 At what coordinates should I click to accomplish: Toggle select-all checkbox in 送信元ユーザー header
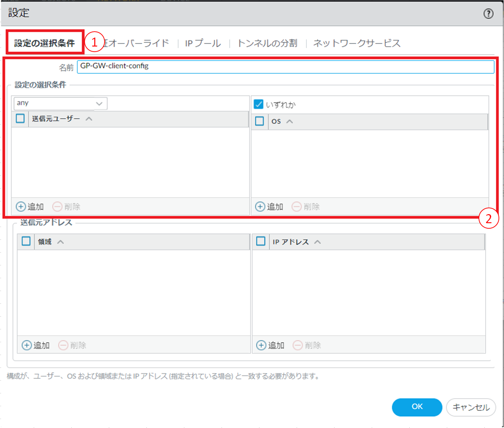point(20,119)
